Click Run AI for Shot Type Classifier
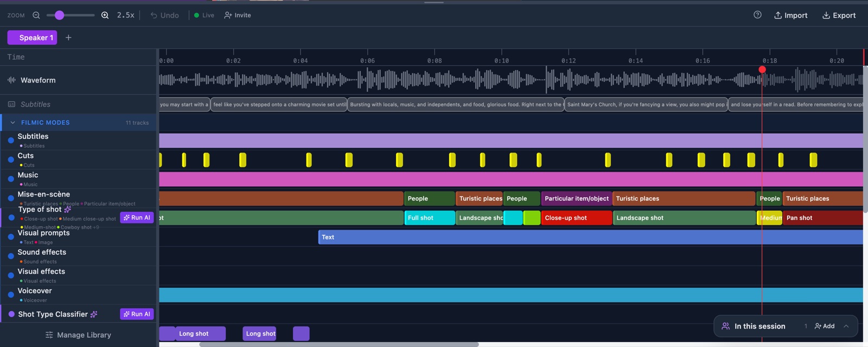The width and height of the screenshot is (868, 347). point(137,314)
